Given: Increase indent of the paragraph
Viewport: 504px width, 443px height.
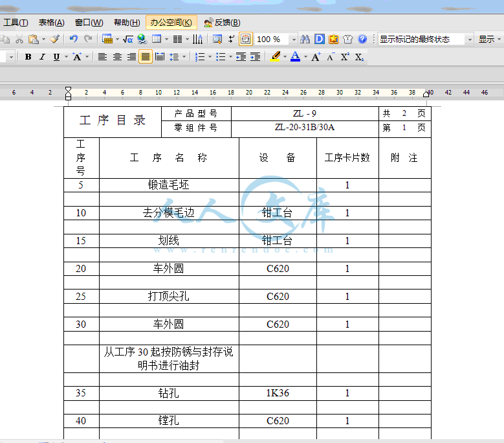Looking at the screenshot, I should tap(255, 57).
